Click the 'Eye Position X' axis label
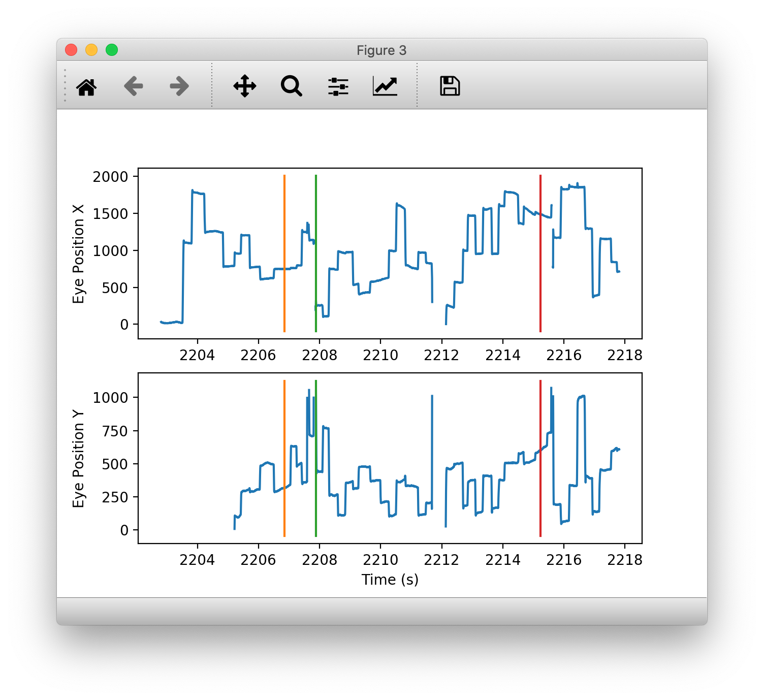Image resolution: width=764 pixels, height=700 pixels. [78, 254]
